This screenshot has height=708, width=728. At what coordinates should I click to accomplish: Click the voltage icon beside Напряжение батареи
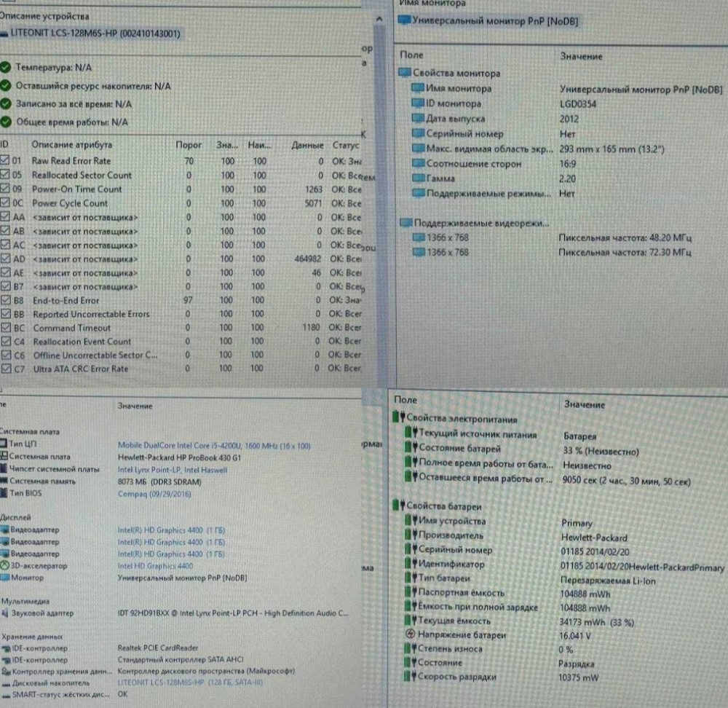click(x=411, y=634)
